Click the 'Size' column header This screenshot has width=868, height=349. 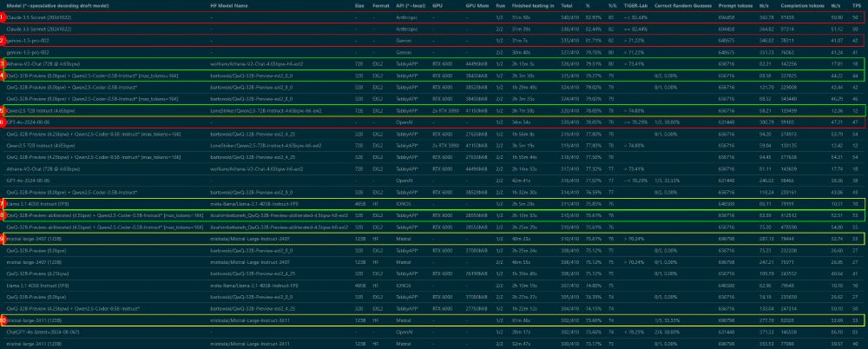click(360, 5)
